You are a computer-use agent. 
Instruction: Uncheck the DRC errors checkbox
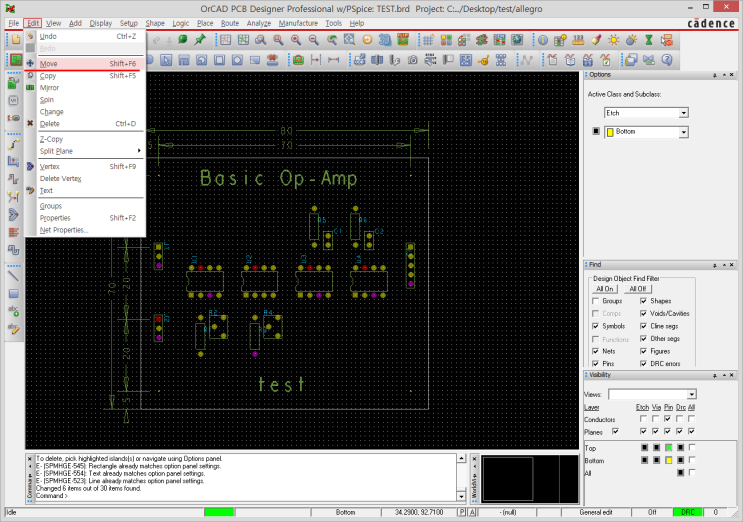tap(643, 364)
